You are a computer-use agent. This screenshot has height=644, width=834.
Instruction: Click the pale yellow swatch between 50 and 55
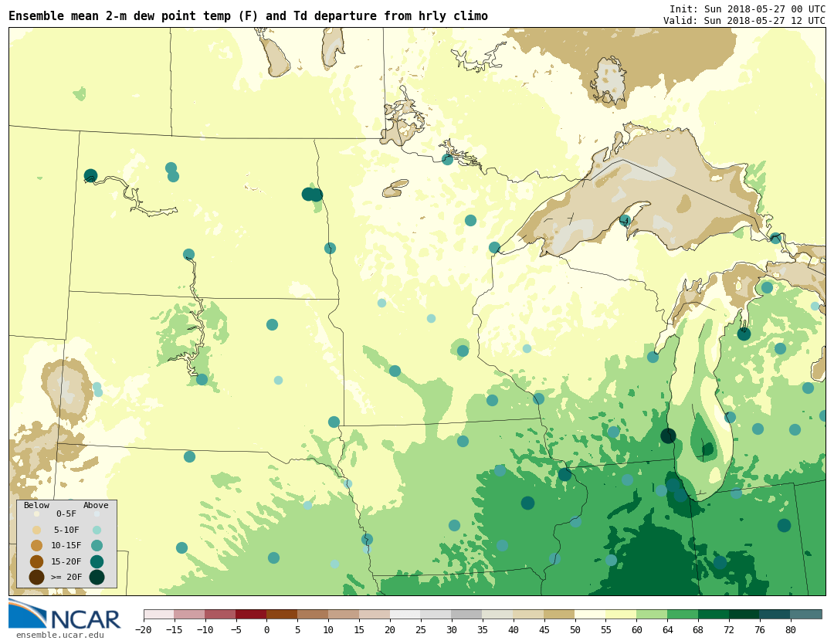[x=591, y=614]
